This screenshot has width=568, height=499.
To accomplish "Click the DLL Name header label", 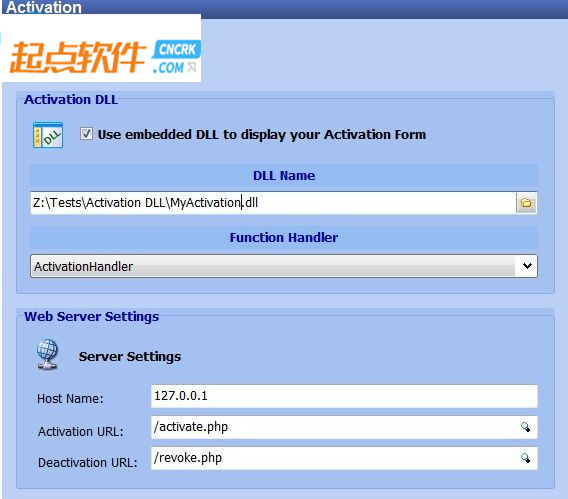I will [x=284, y=176].
